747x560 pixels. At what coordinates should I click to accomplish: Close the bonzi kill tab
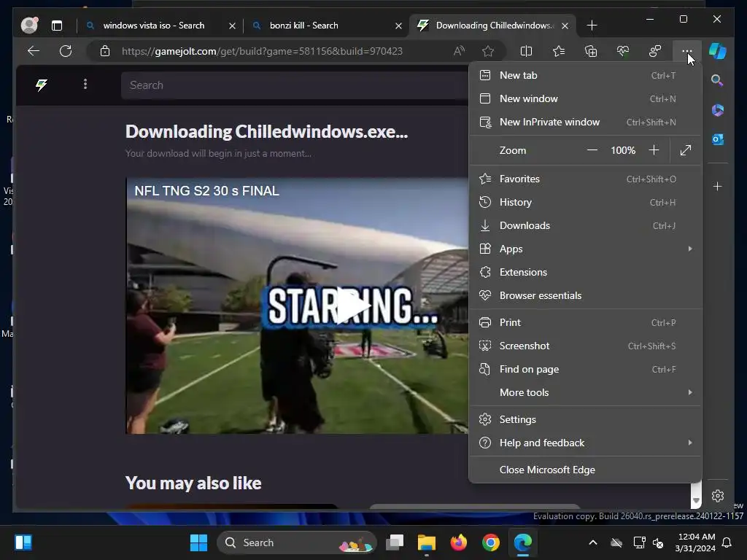point(398,26)
